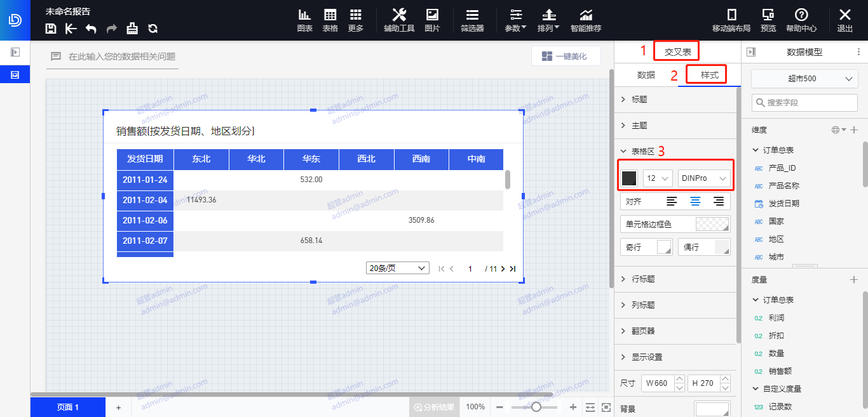The width and height of the screenshot is (868, 417).
Task: Open the DINPro font dropdown
Action: click(704, 179)
